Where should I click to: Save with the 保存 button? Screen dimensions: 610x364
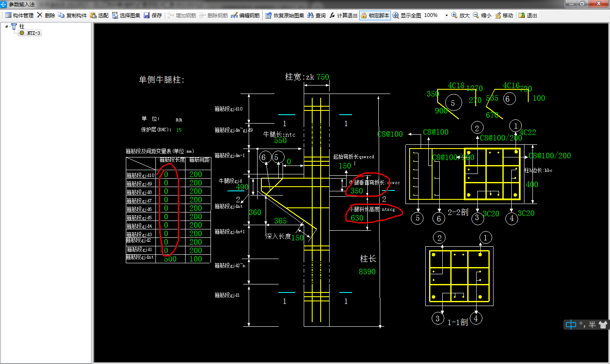pos(152,15)
